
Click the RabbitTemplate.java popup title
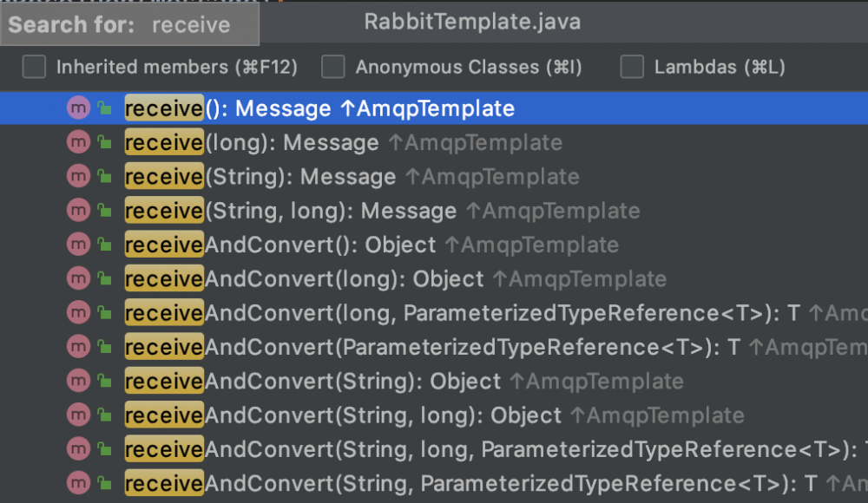(x=472, y=22)
